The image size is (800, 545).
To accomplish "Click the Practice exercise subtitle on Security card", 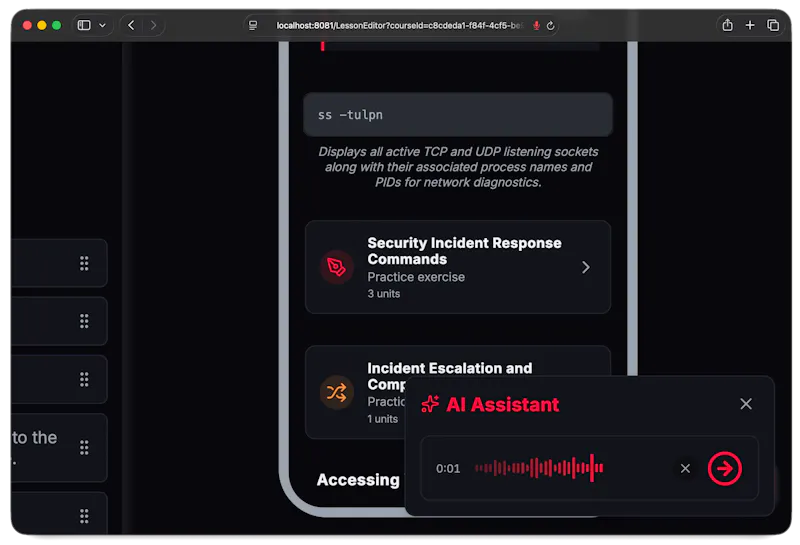I will click(x=416, y=277).
